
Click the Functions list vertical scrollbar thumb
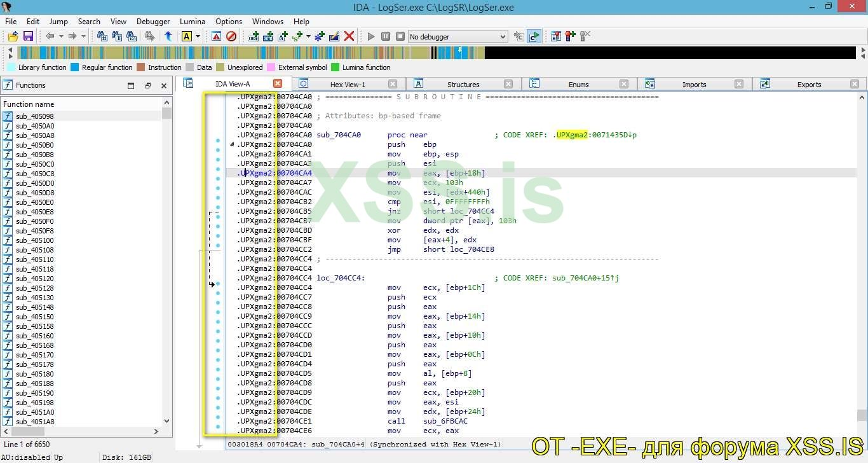167,113
